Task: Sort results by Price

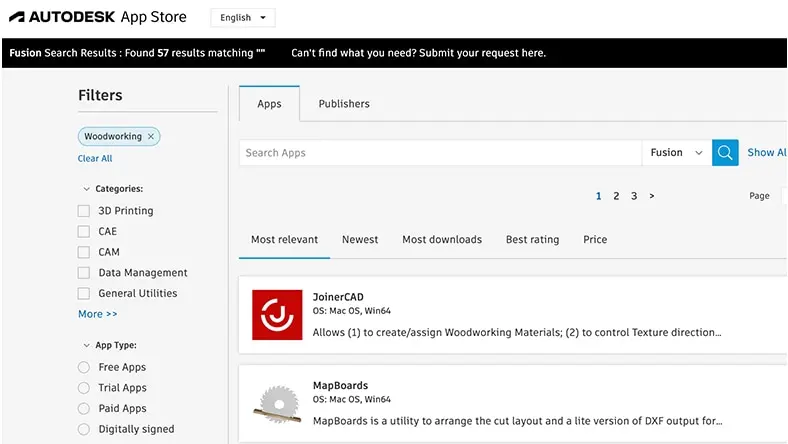Action: [595, 240]
